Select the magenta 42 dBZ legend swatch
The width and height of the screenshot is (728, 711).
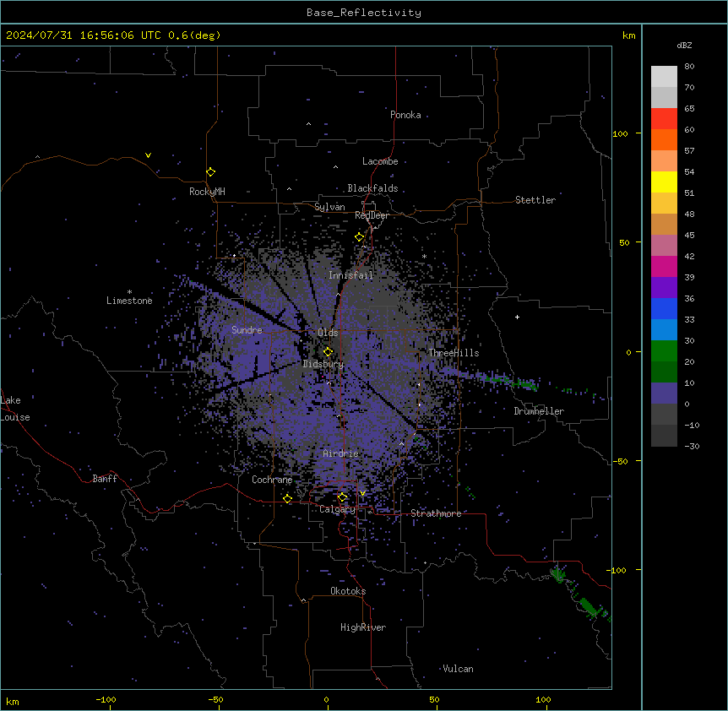664,266
